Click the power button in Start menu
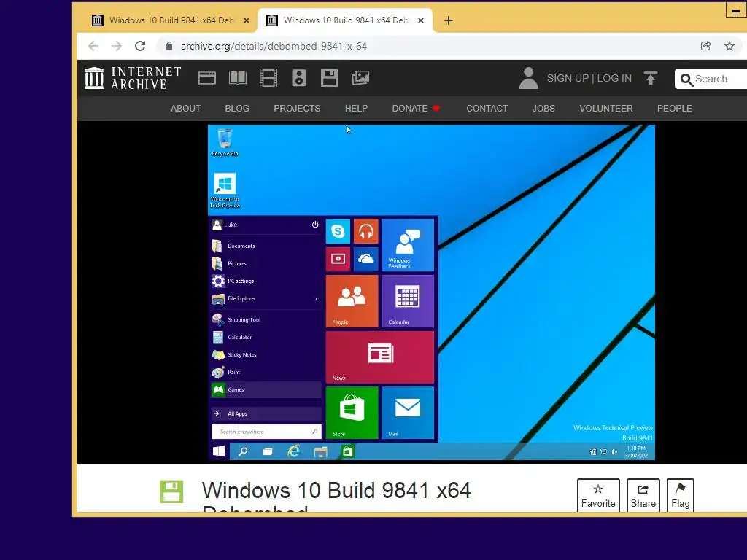The height and width of the screenshot is (560, 747). coord(315,225)
